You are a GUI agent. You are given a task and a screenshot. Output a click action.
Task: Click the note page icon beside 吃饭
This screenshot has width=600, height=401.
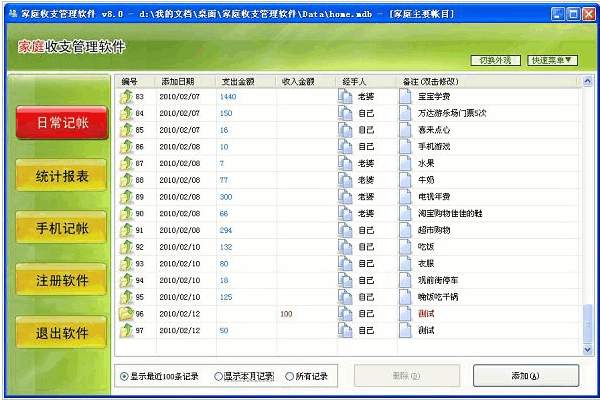405,247
